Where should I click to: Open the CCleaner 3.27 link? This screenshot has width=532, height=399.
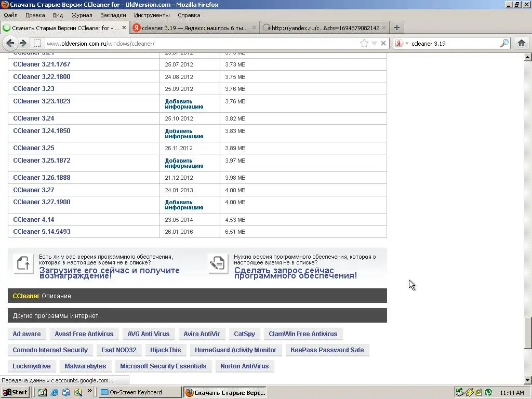(x=34, y=190)
